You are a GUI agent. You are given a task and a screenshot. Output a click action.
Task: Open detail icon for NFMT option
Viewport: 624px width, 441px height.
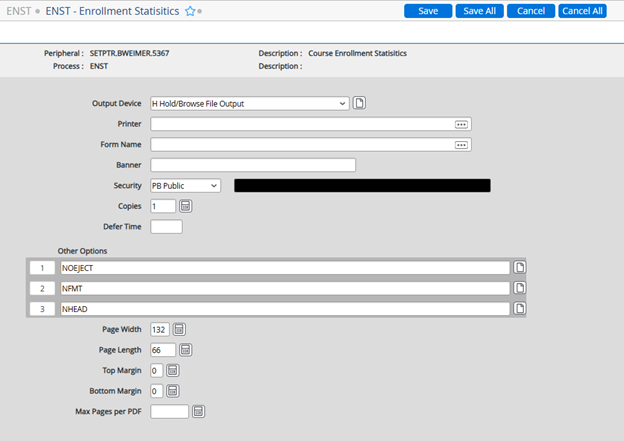tap(519, 288)
